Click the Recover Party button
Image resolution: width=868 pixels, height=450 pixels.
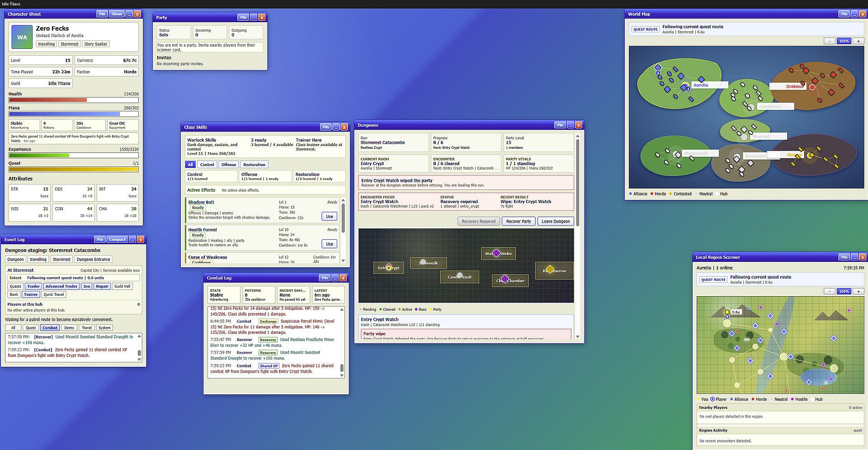(x=519, y=221)
